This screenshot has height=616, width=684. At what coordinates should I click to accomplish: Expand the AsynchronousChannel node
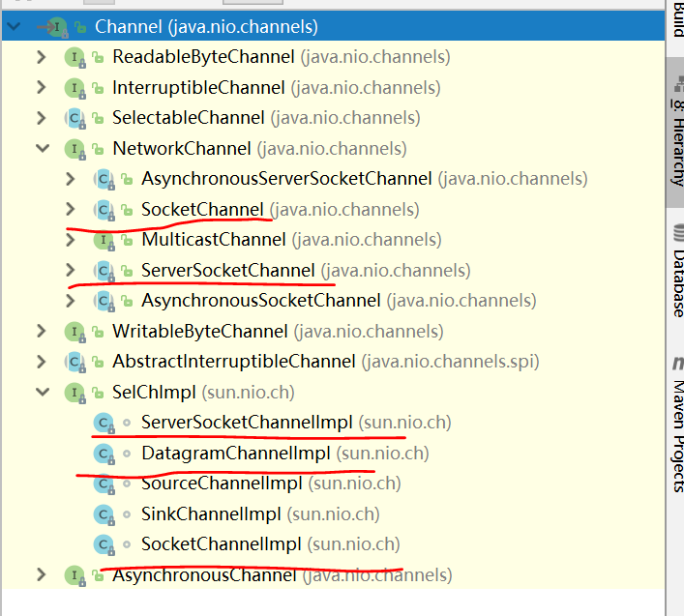click(x=41, y=574)
